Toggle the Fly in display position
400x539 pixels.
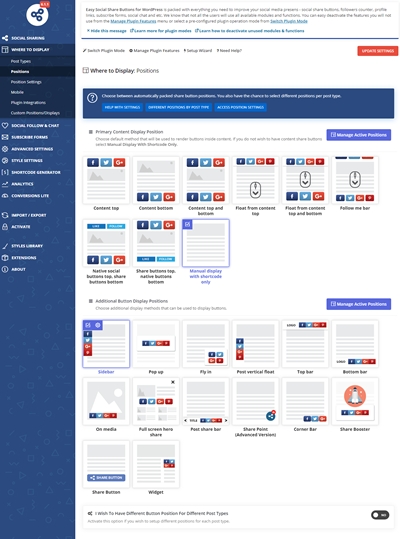click(x=206, y=344)
